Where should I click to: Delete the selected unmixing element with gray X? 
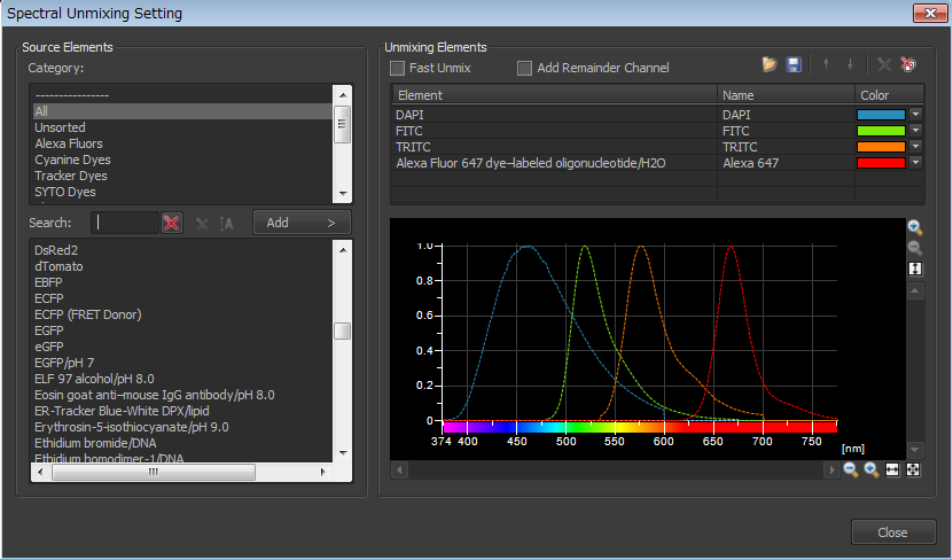tap(884, 64)
